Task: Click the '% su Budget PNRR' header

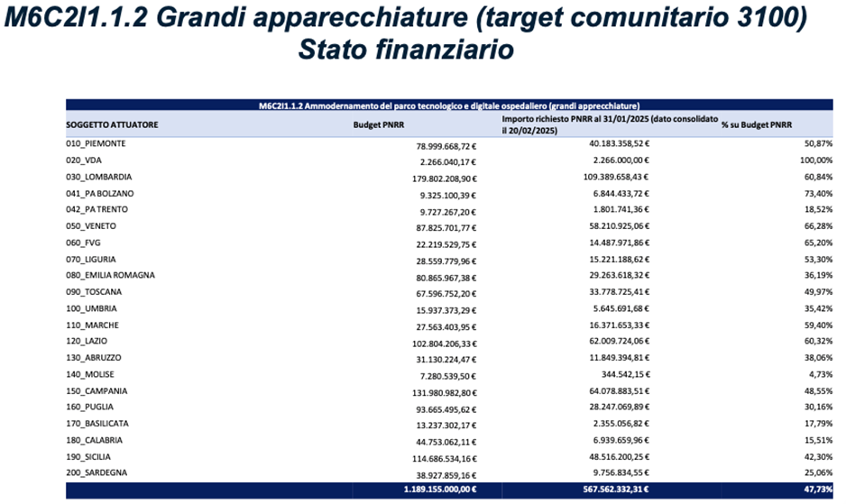Action: pos(763,125)
